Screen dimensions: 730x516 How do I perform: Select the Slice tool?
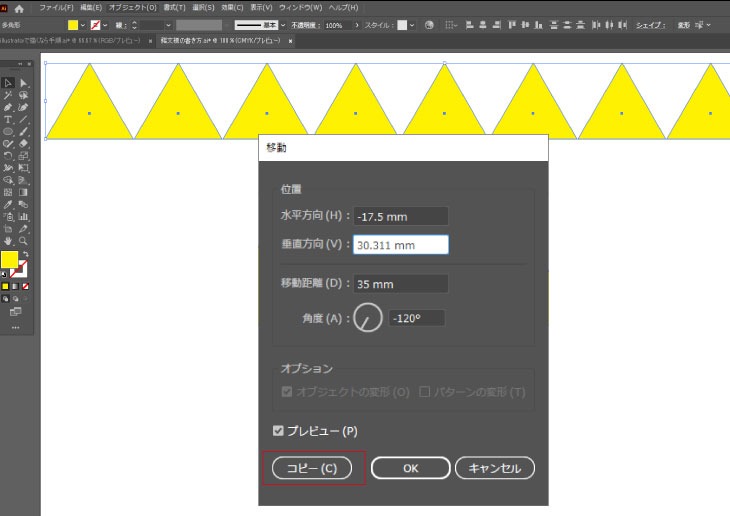pos(23,229)
